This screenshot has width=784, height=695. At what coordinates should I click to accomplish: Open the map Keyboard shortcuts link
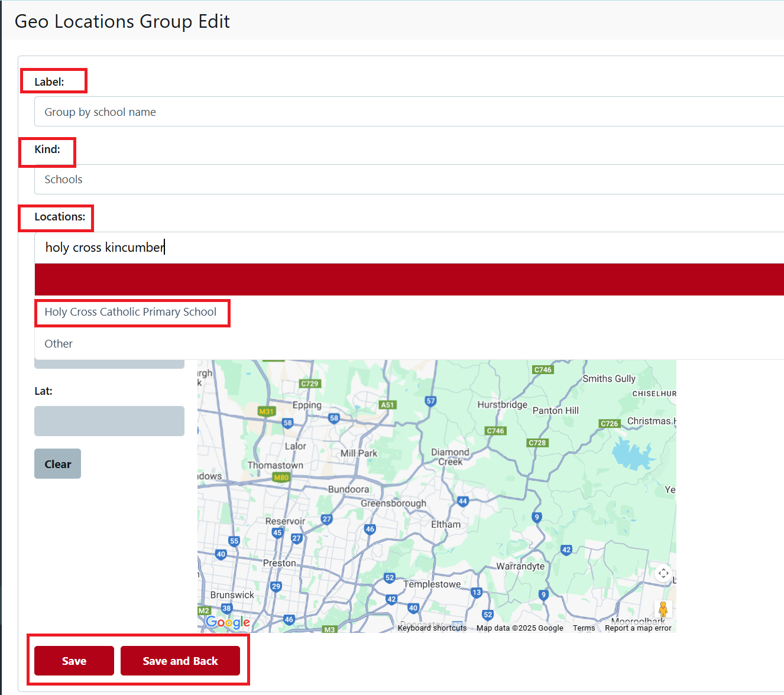coord(432,628)
